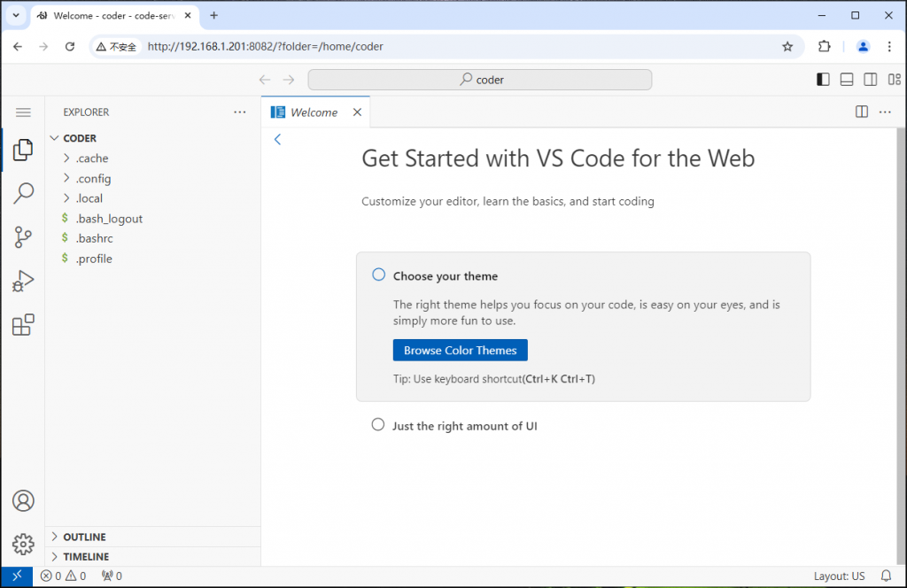Open notifications from the bell icon

(x=886, y=575)
